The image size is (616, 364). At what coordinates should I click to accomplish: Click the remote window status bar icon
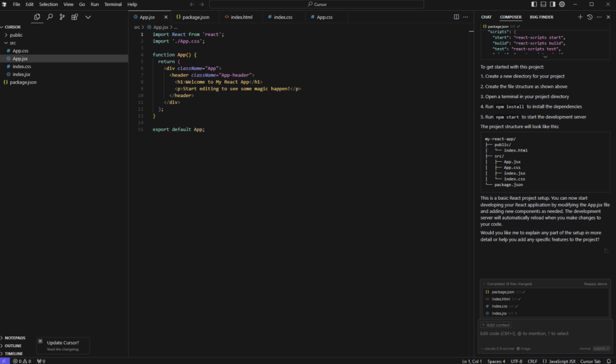click(4, 361)
